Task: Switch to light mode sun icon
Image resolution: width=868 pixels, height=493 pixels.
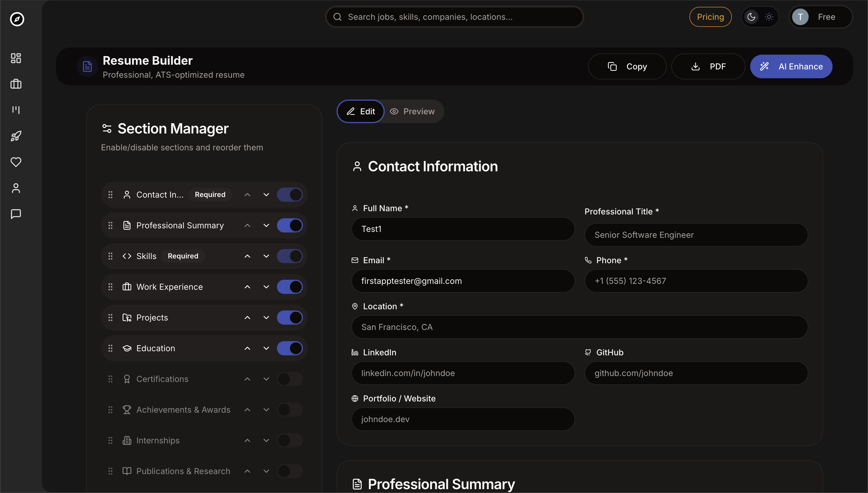Action: point(769,17)
